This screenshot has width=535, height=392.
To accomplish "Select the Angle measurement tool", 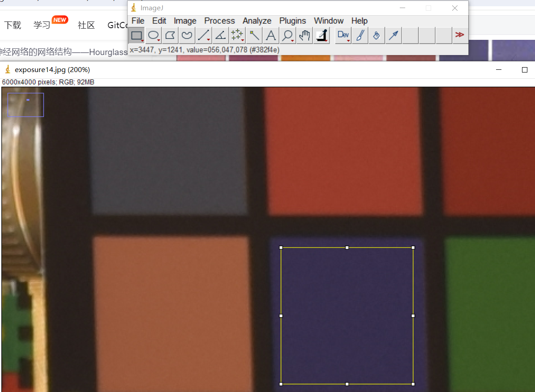I will click(x=220, y=35).
